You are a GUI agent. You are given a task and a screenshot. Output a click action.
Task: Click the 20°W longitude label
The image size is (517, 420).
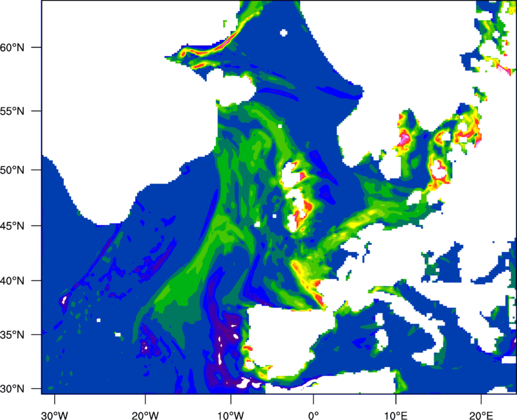click(x=145, y=415)
